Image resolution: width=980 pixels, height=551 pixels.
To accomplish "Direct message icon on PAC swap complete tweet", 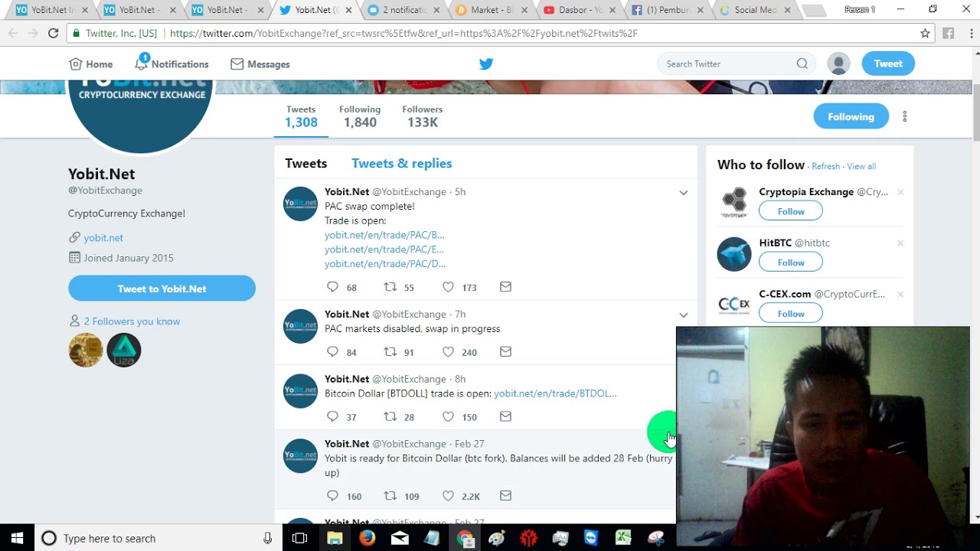I will [x=505, y=287].
